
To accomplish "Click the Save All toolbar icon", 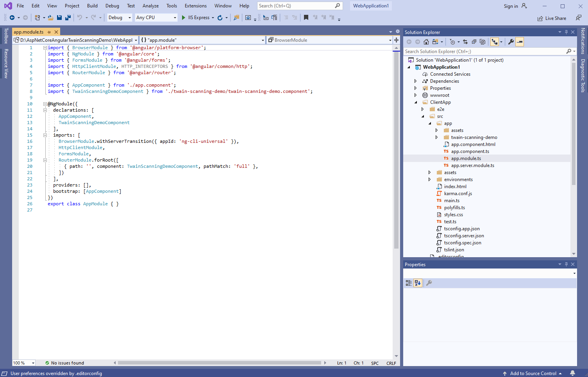I will [68, 18].
